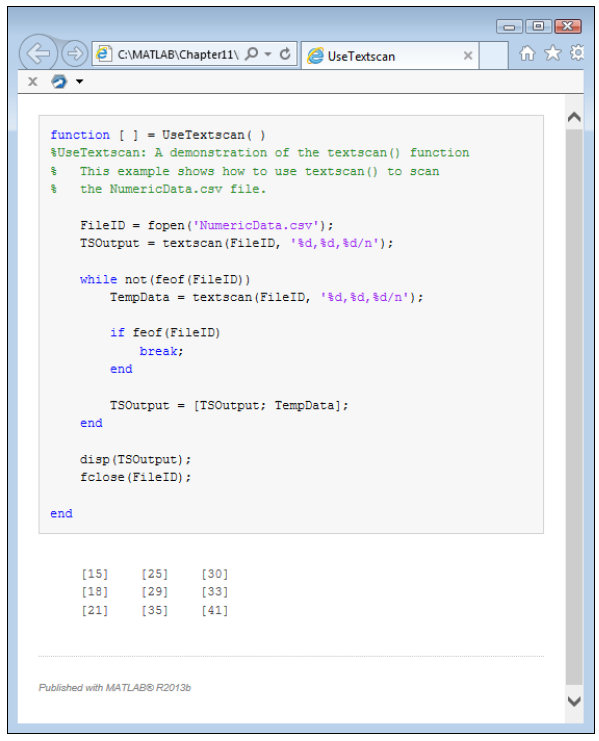Click the address bar showing C:\MATLAB\Chapter11

pos(178,54)
